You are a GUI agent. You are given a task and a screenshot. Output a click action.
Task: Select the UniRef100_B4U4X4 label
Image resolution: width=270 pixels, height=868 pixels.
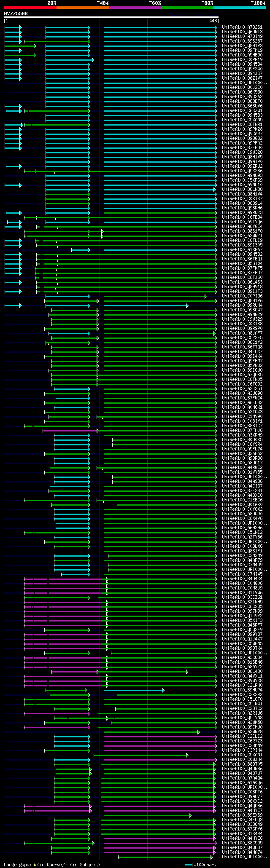tap(242, 579)
